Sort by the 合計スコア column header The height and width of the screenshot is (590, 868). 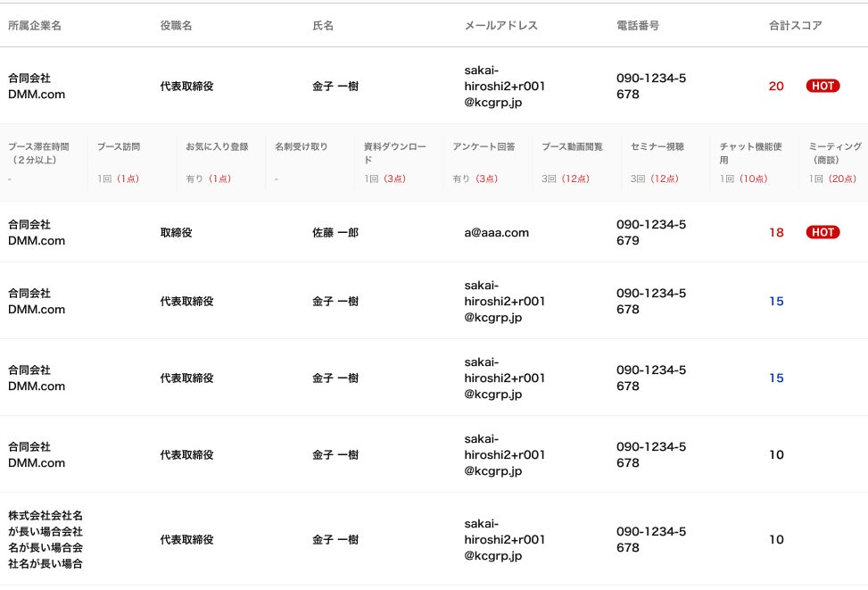coord(795,26)
